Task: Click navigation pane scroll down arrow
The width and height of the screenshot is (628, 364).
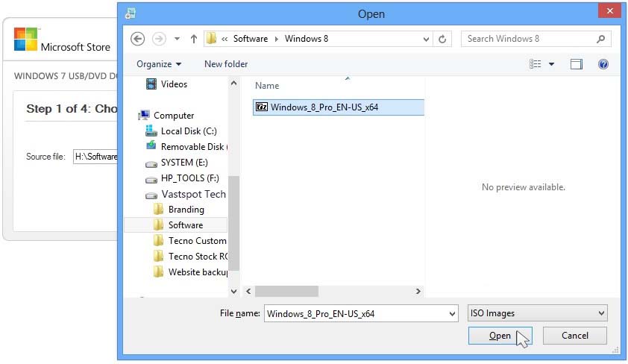Action: coord(234,292)
